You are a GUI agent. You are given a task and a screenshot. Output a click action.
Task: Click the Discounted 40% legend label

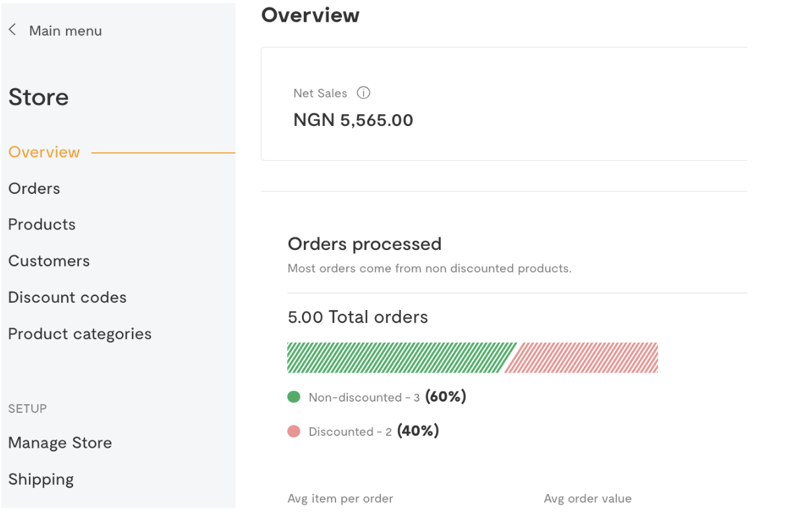pyautogui.click(x=374, y=431)
